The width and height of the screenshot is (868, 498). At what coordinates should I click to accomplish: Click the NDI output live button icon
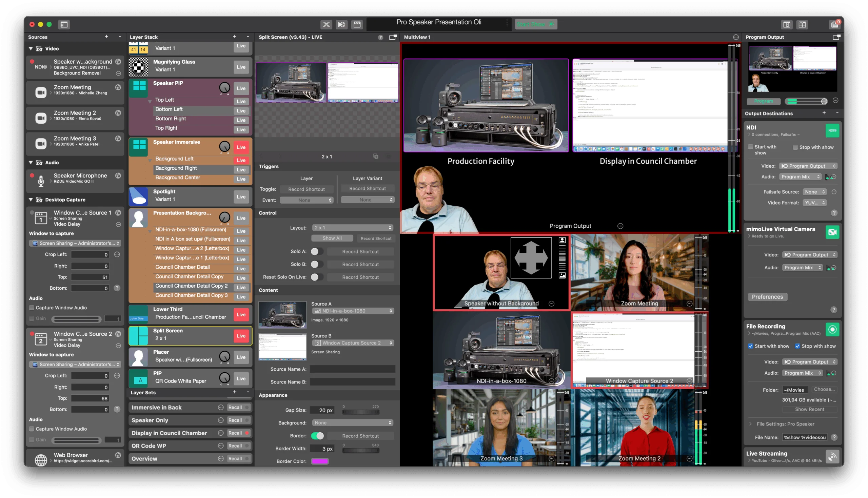(832, 130)
